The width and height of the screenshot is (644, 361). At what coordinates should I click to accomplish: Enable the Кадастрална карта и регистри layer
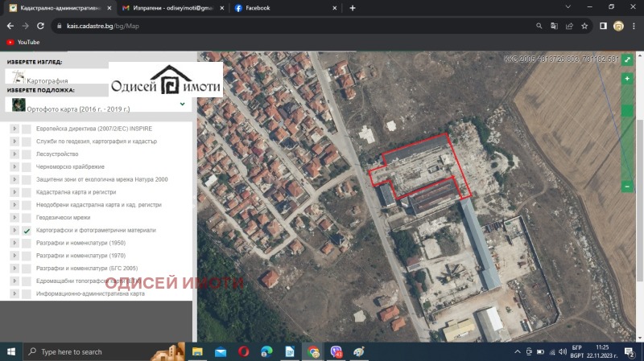[27, 192]
